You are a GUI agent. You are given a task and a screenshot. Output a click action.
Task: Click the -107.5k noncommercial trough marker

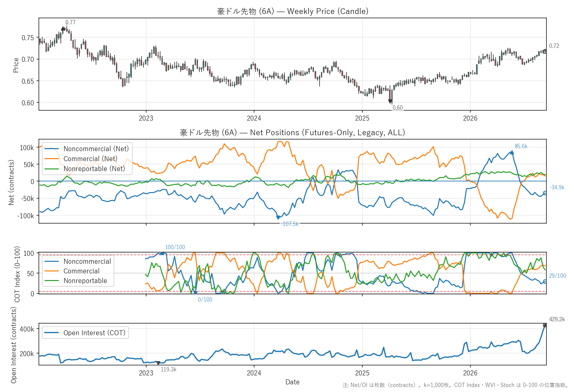(278, 218)
